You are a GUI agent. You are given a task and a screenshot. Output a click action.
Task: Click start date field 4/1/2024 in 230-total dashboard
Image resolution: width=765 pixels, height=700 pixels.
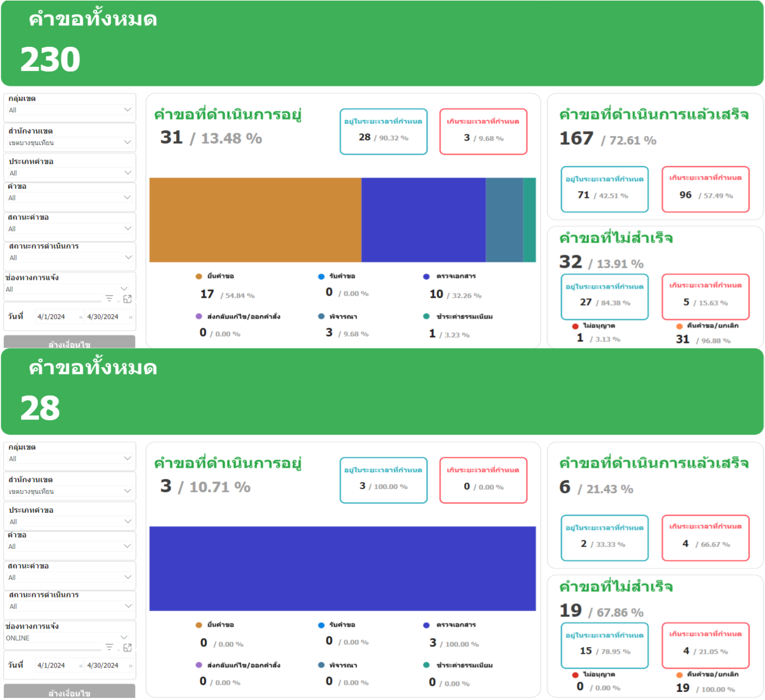[x=57, y=317]
